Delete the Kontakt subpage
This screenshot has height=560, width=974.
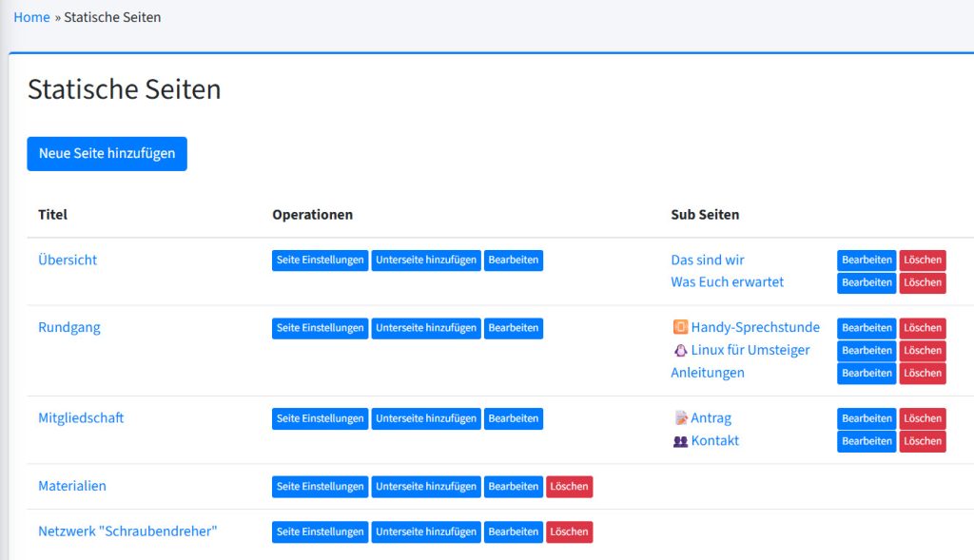point(922,442)
